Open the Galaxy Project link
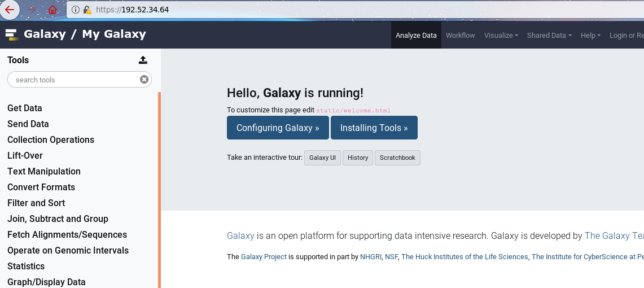This screenshot has width=644, height=288. (264, 257)
